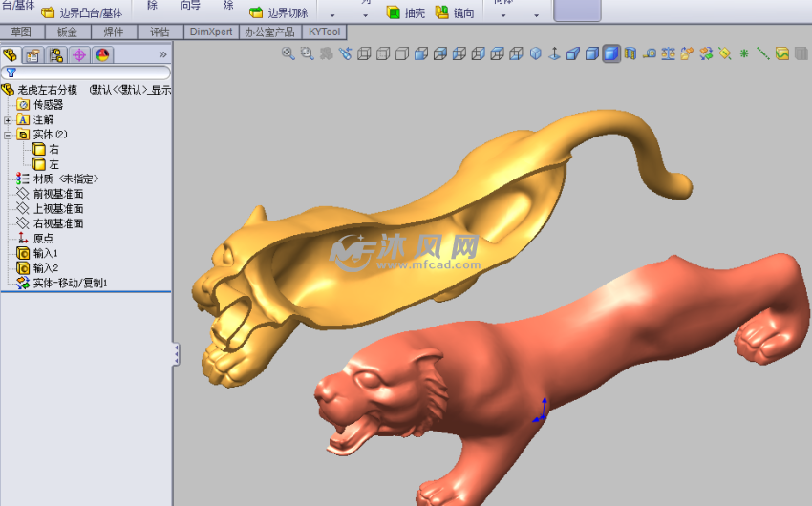Expand the 注解 (Annotations) tree node
812x506 pixels.
pos(8,120)
